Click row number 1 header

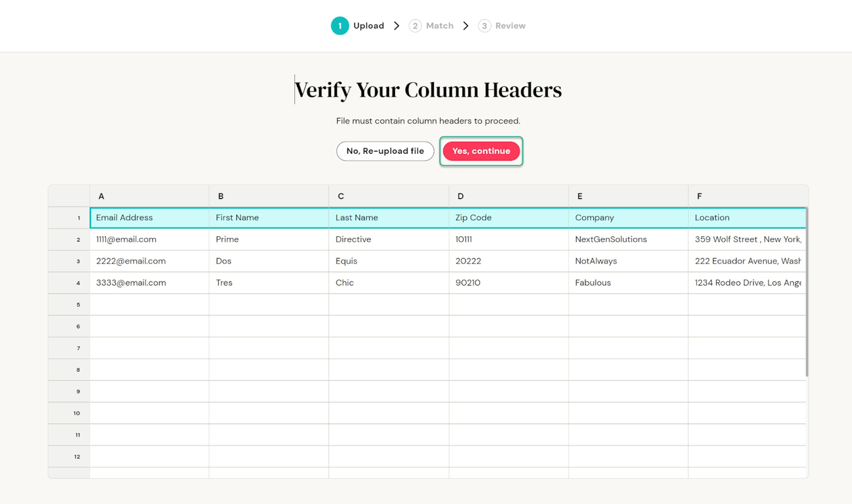(x=69, y=218)
